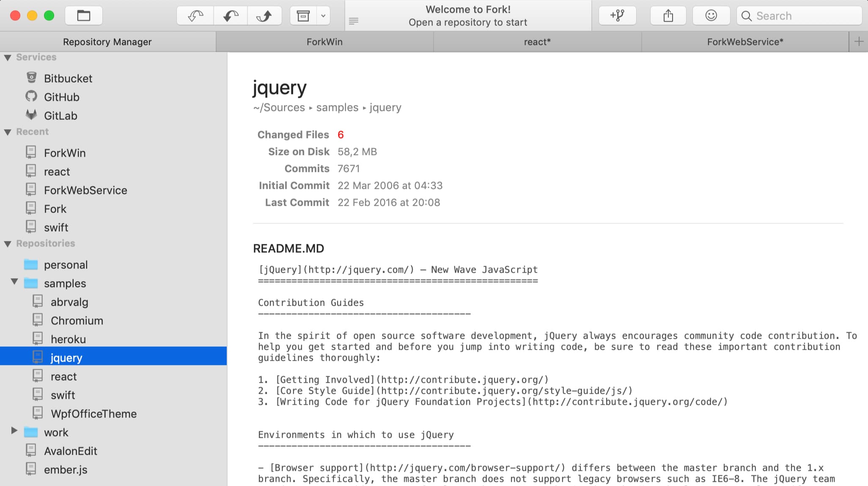Select the work folder label
This screenshot has height=486, width=868.
click(x=56, y=432)
